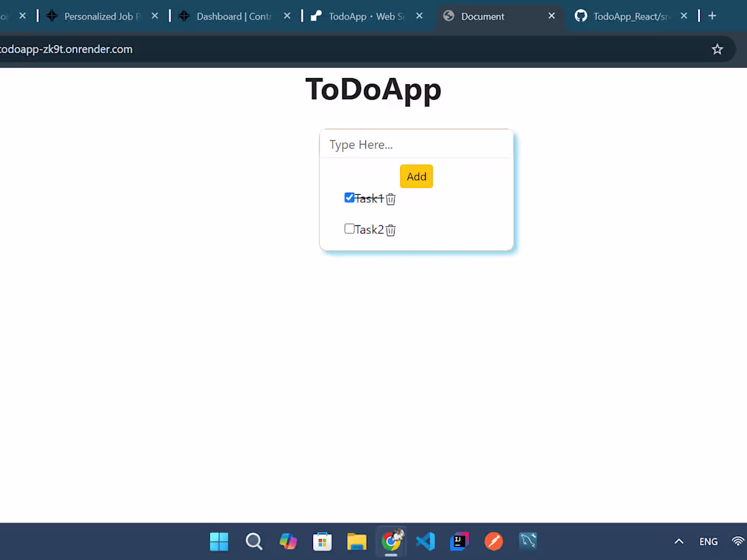
Task: Click the Type Here input field
Action: point(416,144)
